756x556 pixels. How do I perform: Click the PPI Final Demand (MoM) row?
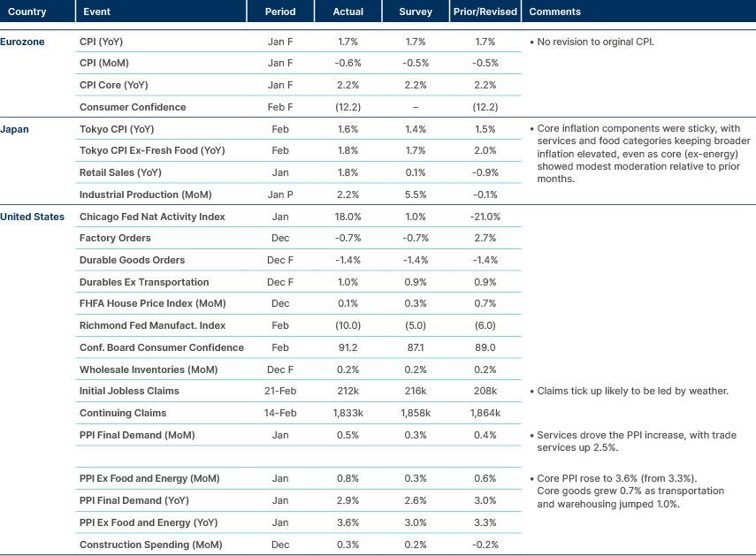click(x=139, y=435)
